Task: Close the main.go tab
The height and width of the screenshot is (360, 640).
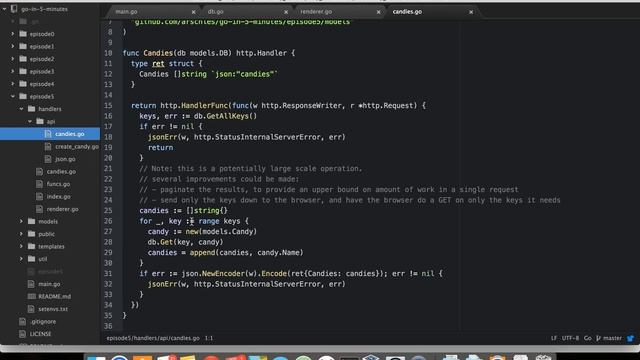Action: click(193, 12)
